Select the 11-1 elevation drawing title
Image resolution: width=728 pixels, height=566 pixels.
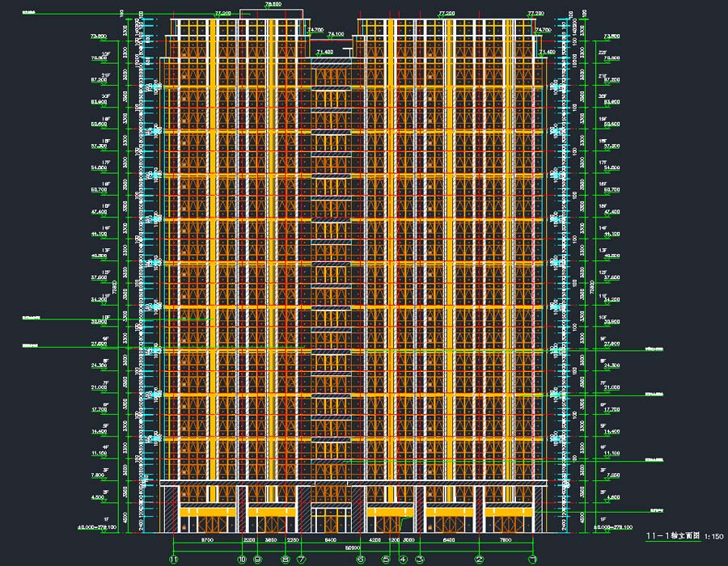click(673, 535)
